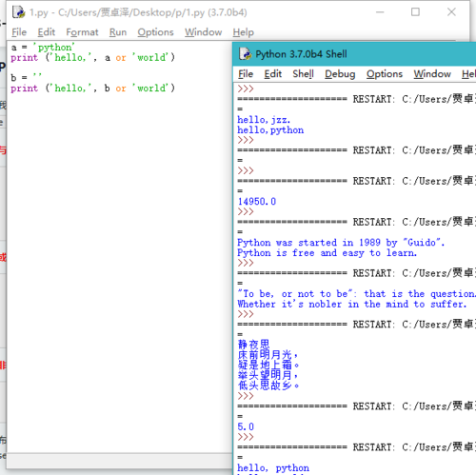Open the Options menu in Python Shell
Screen dimensions: 476x475
pyautogui.click(x=385, y=74)
